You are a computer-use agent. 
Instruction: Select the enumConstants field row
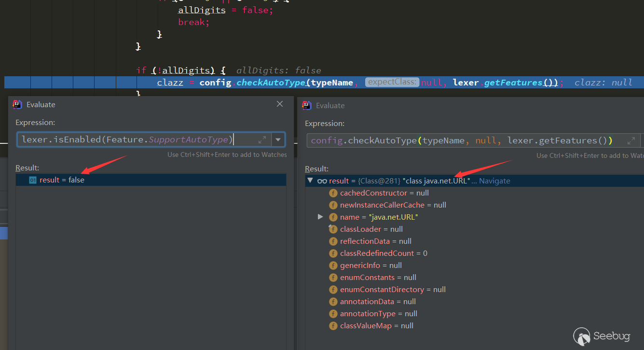(378, 278)
